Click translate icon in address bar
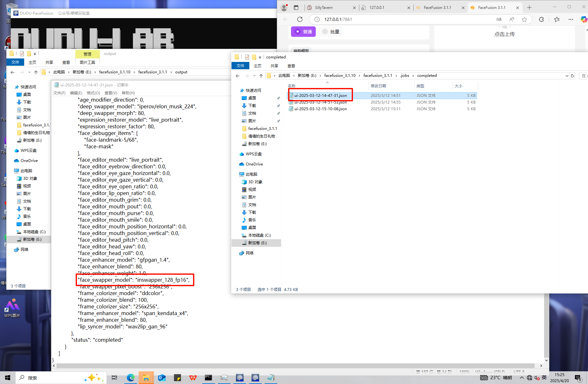The height and width of the screenshot is (384, 588). coord(499,19)
